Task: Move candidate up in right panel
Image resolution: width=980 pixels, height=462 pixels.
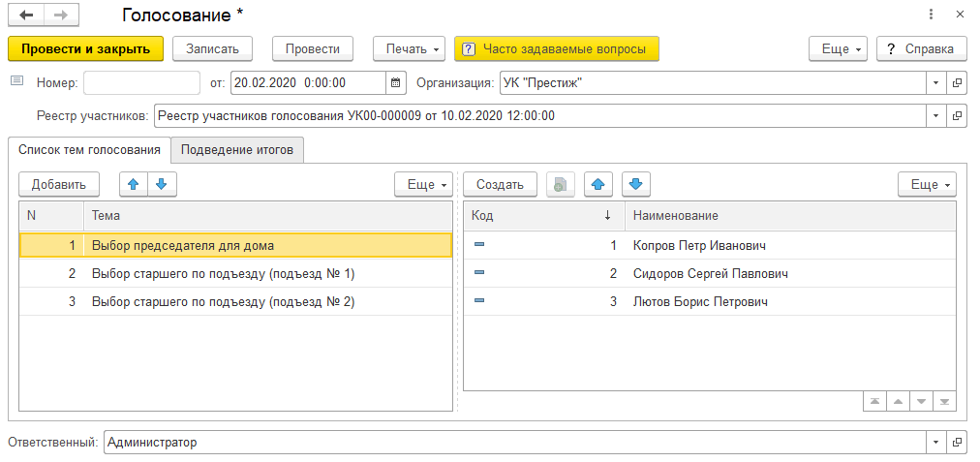Action: (598, 184)
